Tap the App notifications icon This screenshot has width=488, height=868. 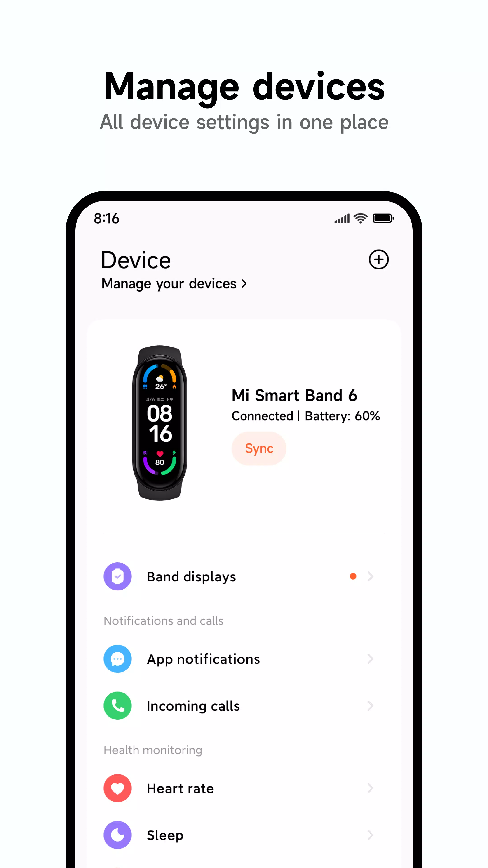[x=117, y=658]
